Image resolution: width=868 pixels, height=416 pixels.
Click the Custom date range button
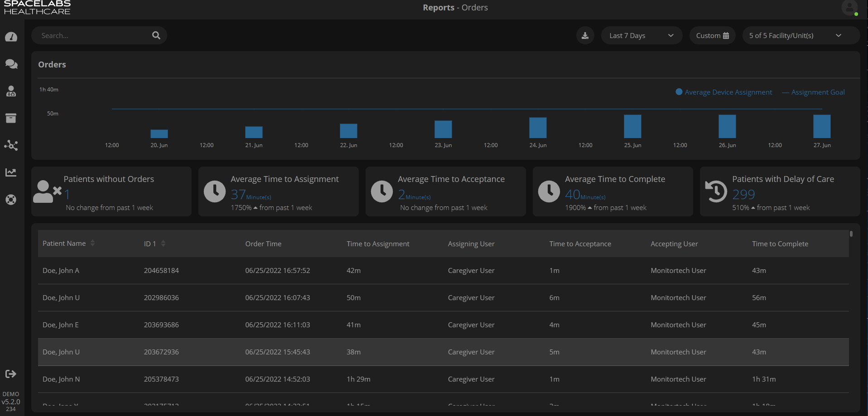coord(712,36)
